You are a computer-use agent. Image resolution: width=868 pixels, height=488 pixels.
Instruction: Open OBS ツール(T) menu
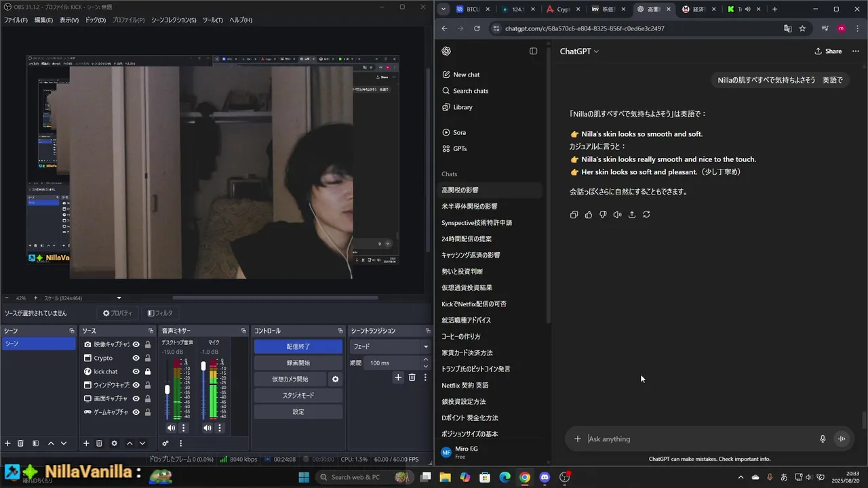(x=213, y=20)
